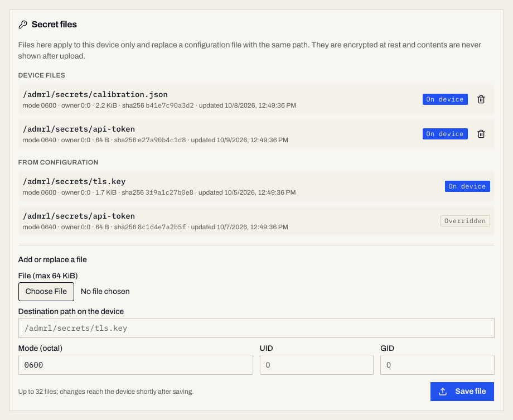Click the On device badge for calibration.json
Screen dimensions: 513x420
click(445, 99)
